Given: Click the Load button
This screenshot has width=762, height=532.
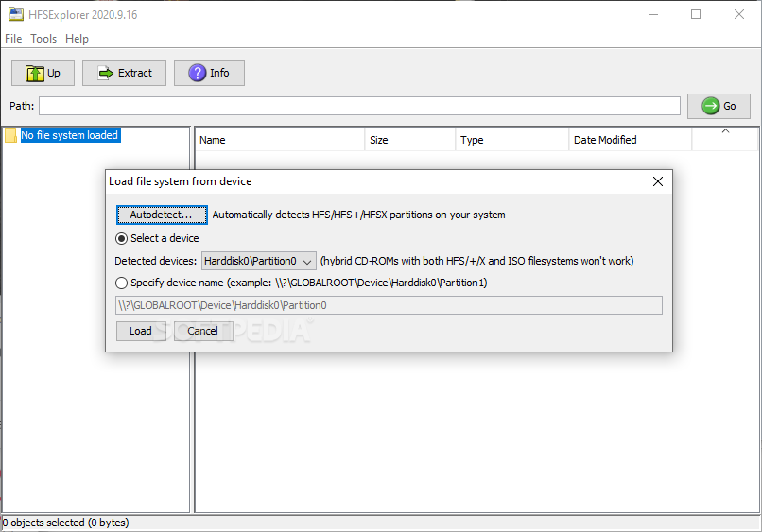Looking at the screenshot, I should (141, 331).
